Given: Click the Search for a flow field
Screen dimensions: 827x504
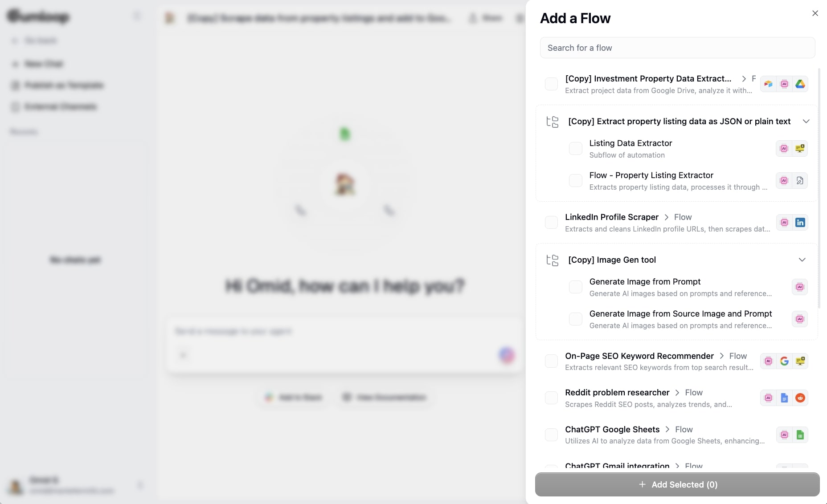Looking at the screenshot, I should tap(677, 48).
